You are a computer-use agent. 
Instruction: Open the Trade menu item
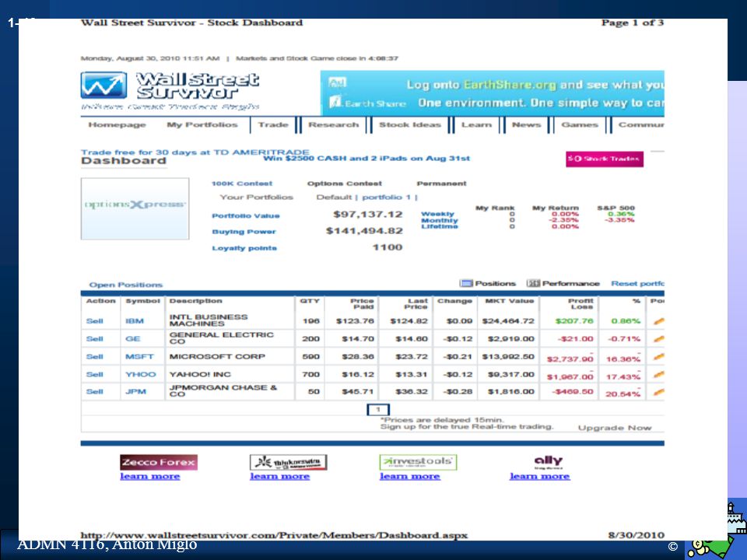(273, 124)
